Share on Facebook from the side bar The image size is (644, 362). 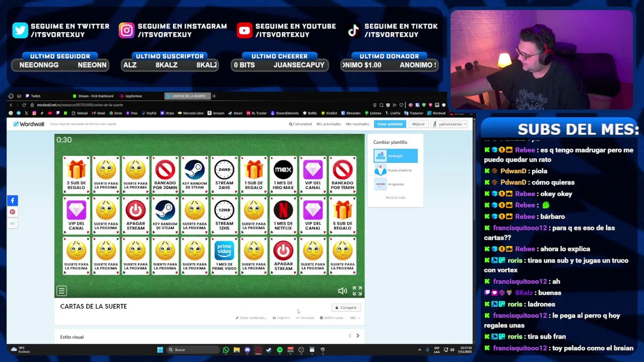13,201
